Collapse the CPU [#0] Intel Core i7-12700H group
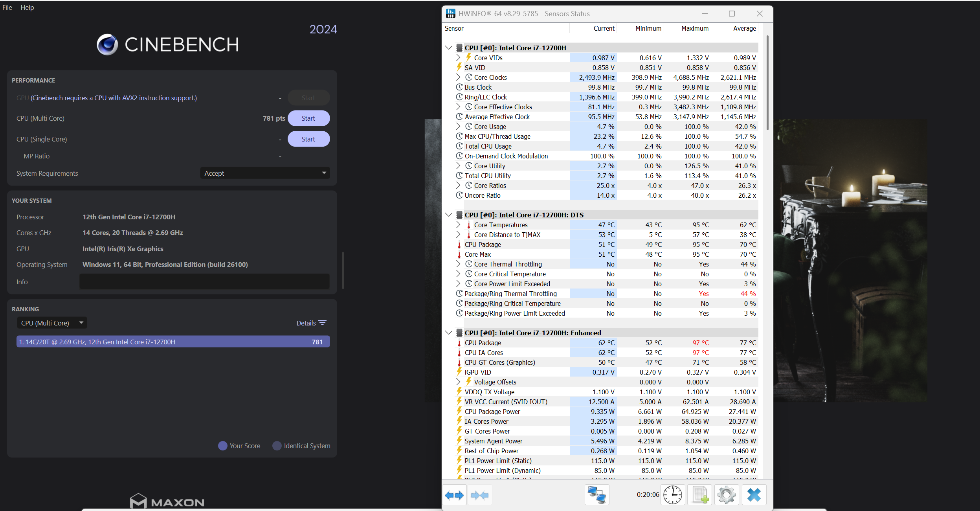 point(449,48)
